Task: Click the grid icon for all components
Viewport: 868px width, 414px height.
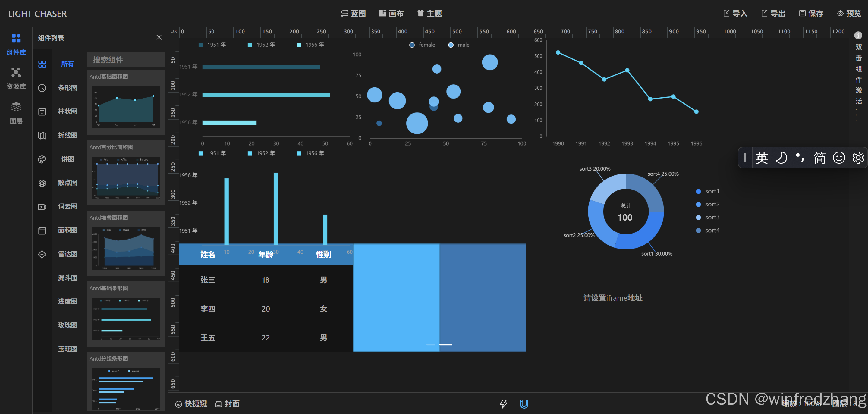Action: pos(42,64)
